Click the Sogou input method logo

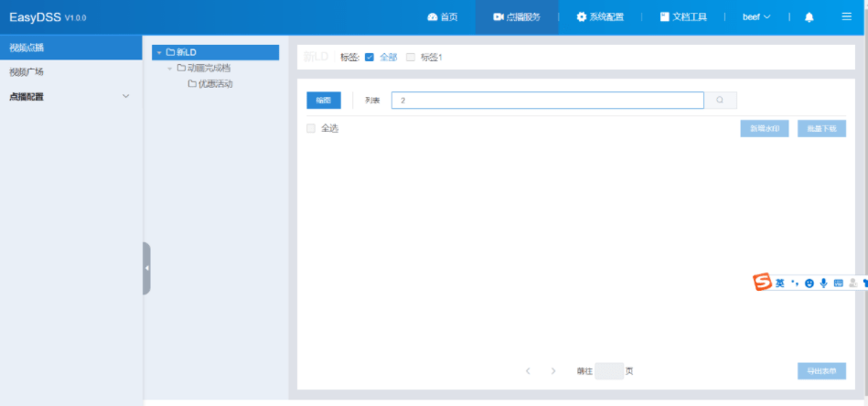[762, 283]
